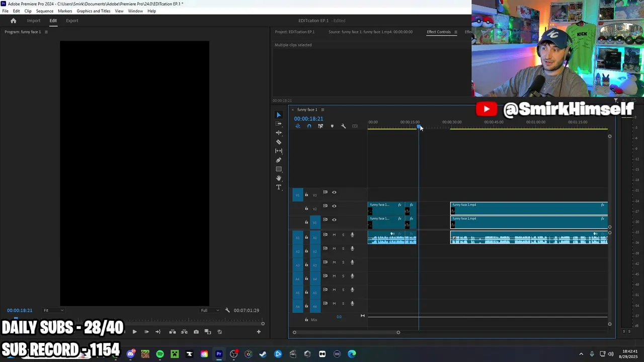Toggle Snap in Timeline magnet
644x362 pixels.
point(309,126)
